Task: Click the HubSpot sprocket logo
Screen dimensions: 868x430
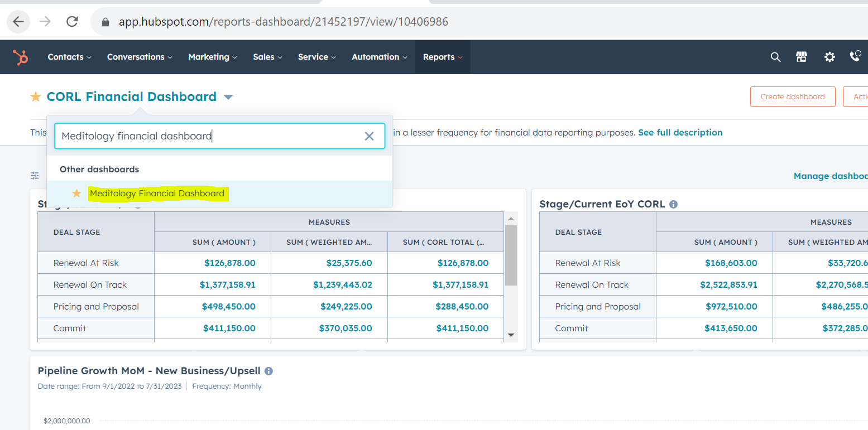Action: [x=21, y=57]
